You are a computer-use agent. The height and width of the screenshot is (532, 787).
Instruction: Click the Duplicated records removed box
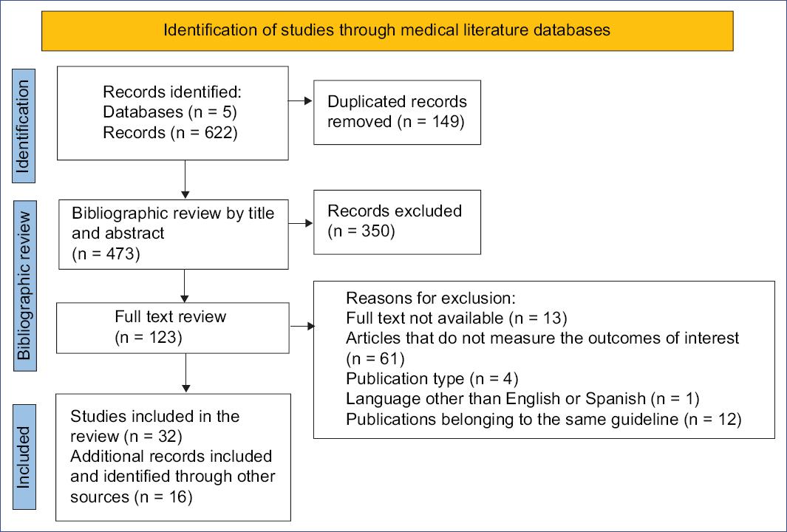click(397, 112)
